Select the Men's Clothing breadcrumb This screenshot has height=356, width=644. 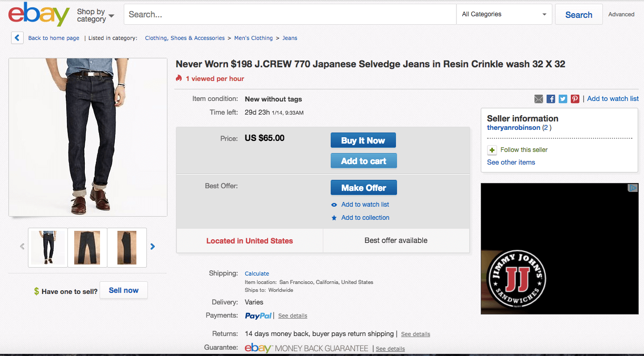pos(253,38)
